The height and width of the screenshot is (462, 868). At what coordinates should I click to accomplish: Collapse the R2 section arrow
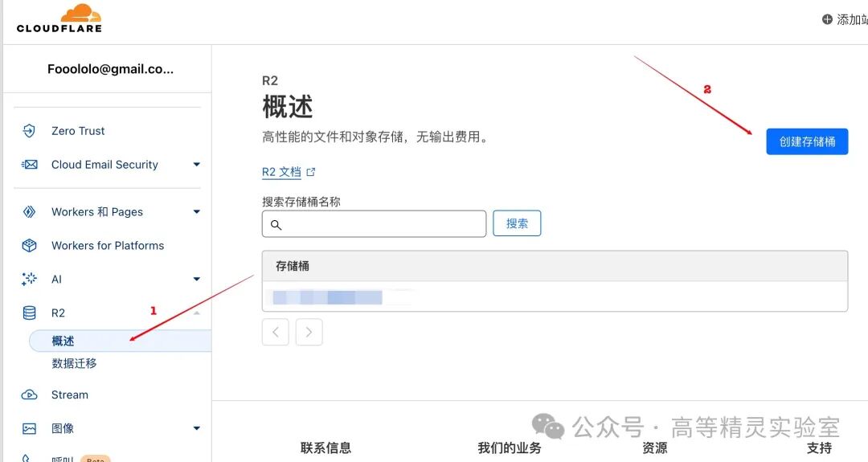tap(197, 313)
